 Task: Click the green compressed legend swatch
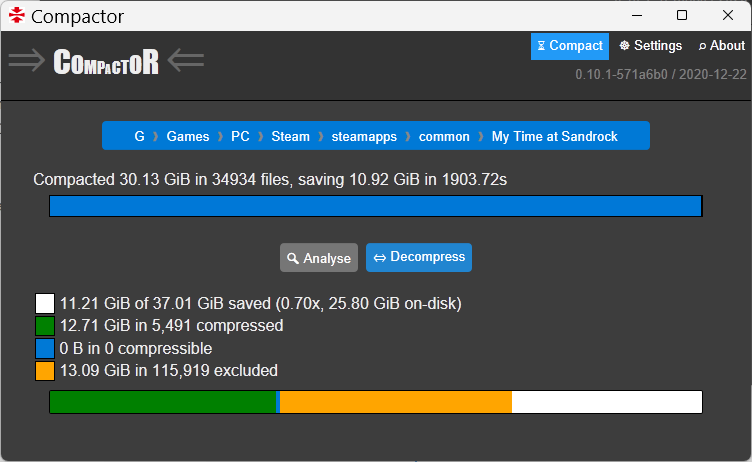click(x=45, y=326)
